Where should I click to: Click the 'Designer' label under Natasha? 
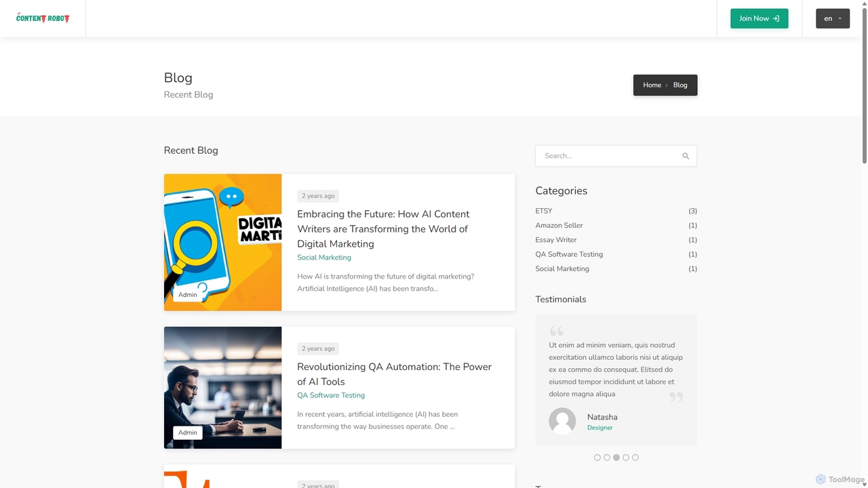tap(600, 428)
